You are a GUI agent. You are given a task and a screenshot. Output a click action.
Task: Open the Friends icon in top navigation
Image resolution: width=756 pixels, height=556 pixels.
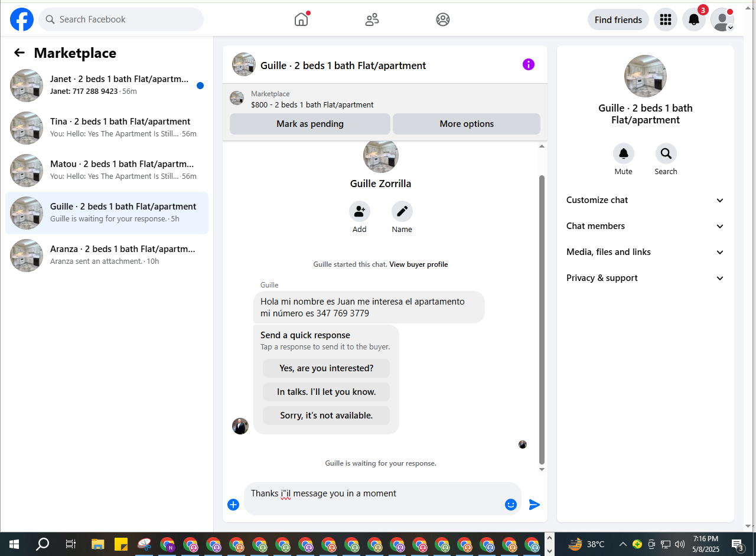(372, 19)
